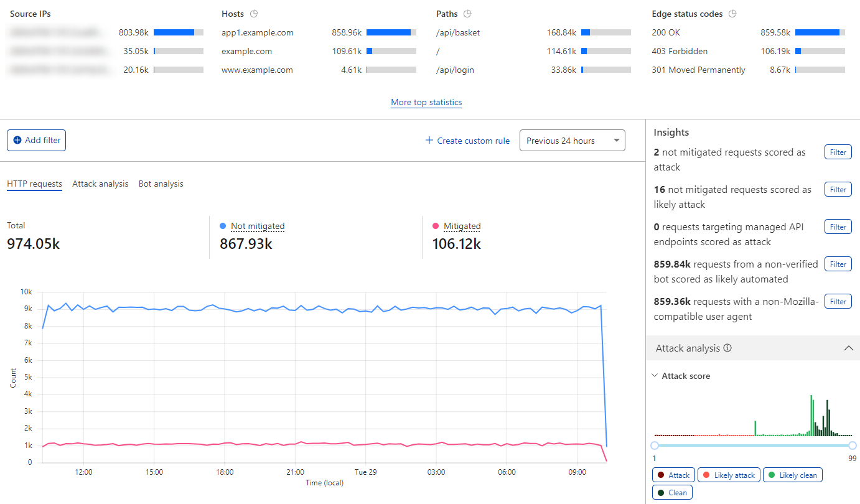Open the Previous 24 hours time range dropdown

(572, 140)
